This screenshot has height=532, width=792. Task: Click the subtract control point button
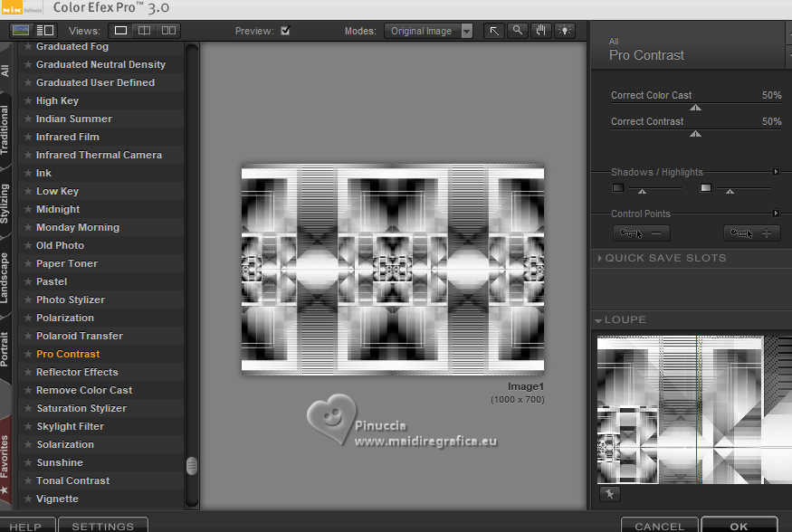click(642, 233)
